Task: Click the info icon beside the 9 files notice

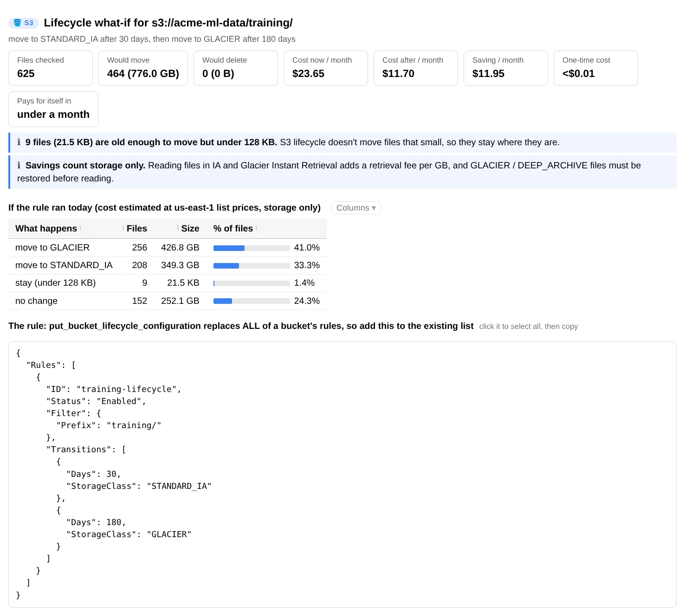Action: (x=19, y=142)
